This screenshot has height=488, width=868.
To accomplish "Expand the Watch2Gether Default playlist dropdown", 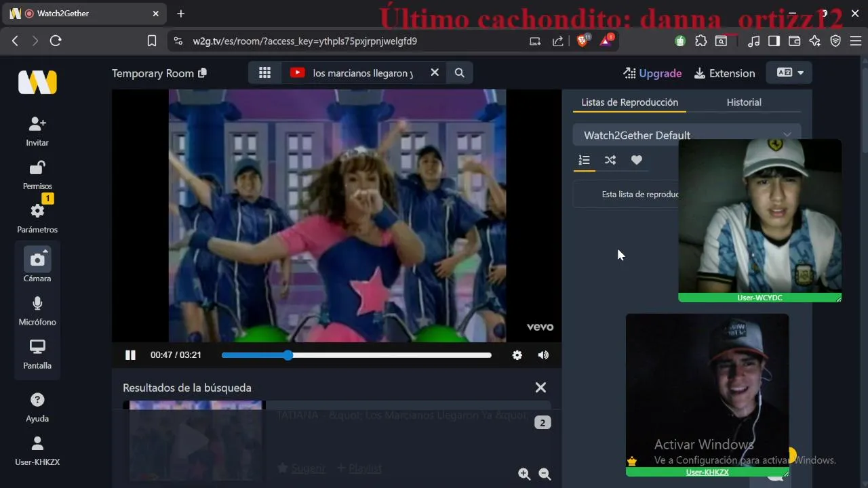I will coord(687,135).
